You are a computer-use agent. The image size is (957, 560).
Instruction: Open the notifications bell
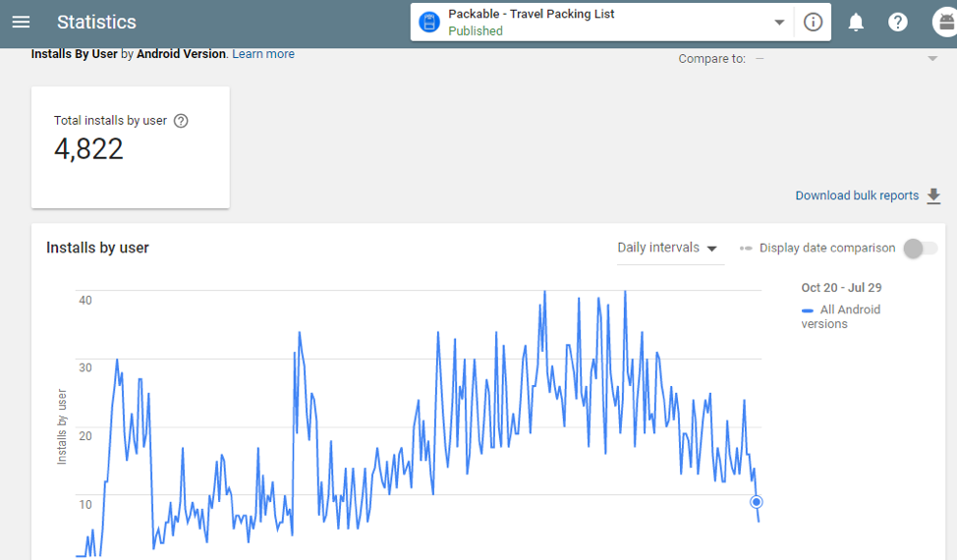tap(856, 23)
